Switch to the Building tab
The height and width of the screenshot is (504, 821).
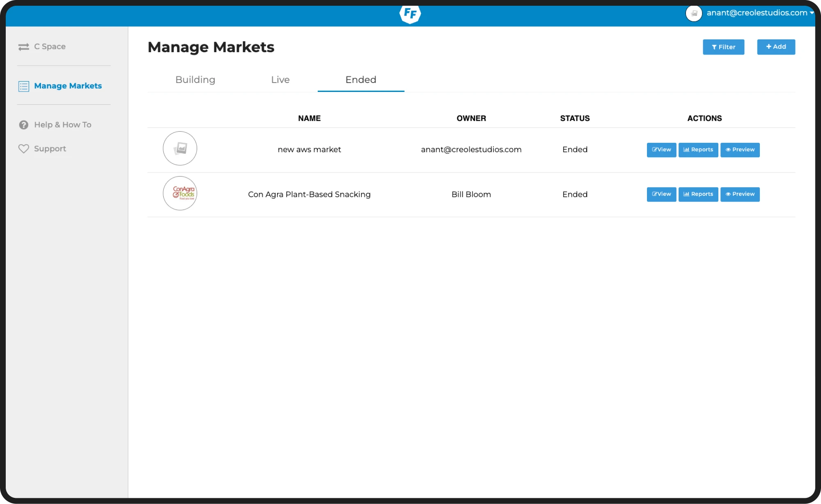[195, 80]
